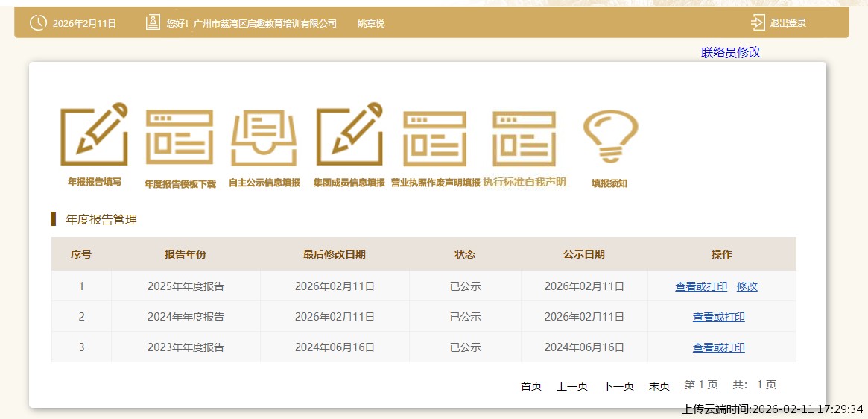
Task: View or print the 2025 annual report
Action: coord(701,286)
